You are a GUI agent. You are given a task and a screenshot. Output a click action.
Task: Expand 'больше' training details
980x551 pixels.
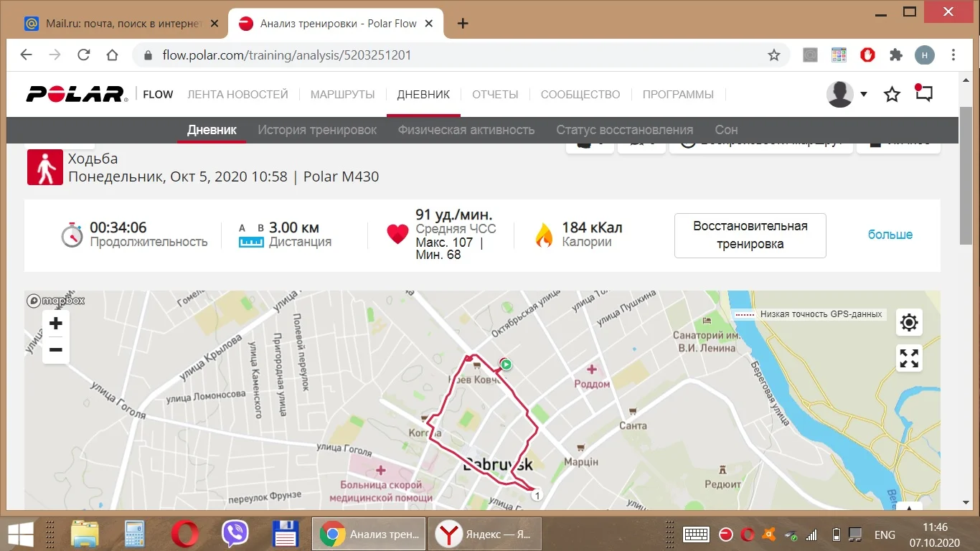(x=890, y=235)
